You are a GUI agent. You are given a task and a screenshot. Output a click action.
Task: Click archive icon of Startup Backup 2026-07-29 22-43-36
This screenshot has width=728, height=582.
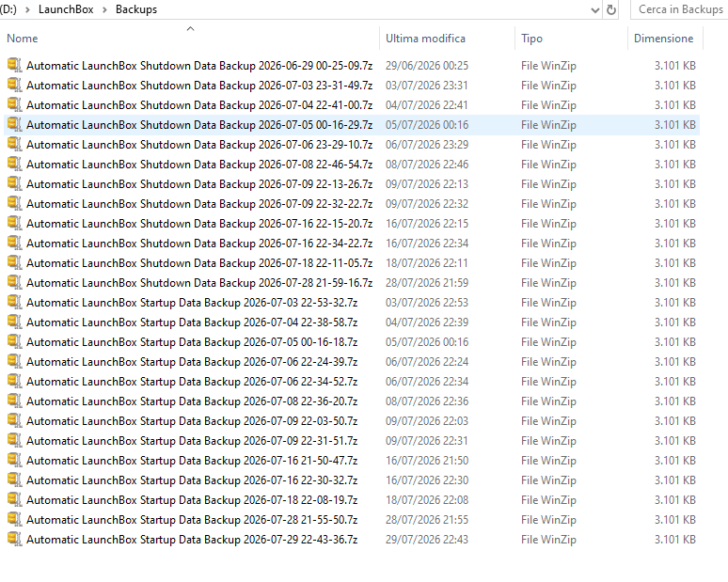click(14, 539)
